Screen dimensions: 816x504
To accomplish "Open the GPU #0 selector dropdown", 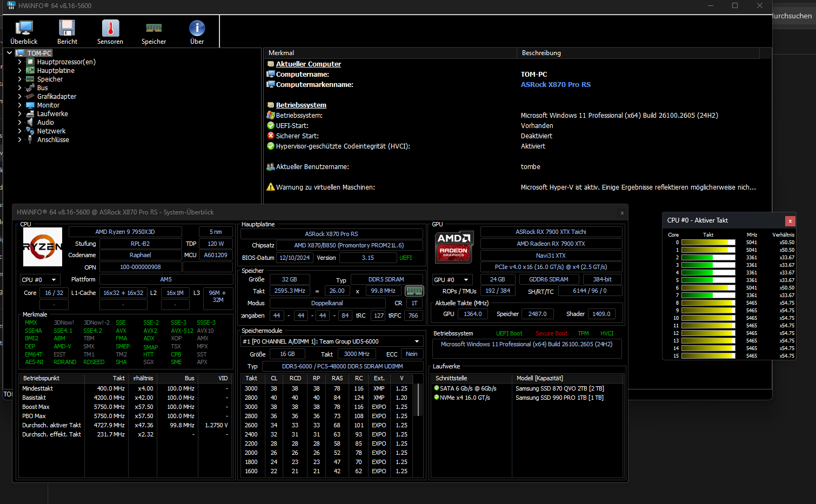I will (452, 279).
